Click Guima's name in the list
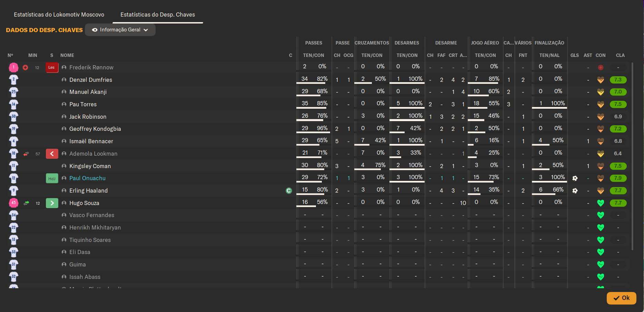This screenshot has height=312, width=644. pyautogui.click(x=78, y=264)
